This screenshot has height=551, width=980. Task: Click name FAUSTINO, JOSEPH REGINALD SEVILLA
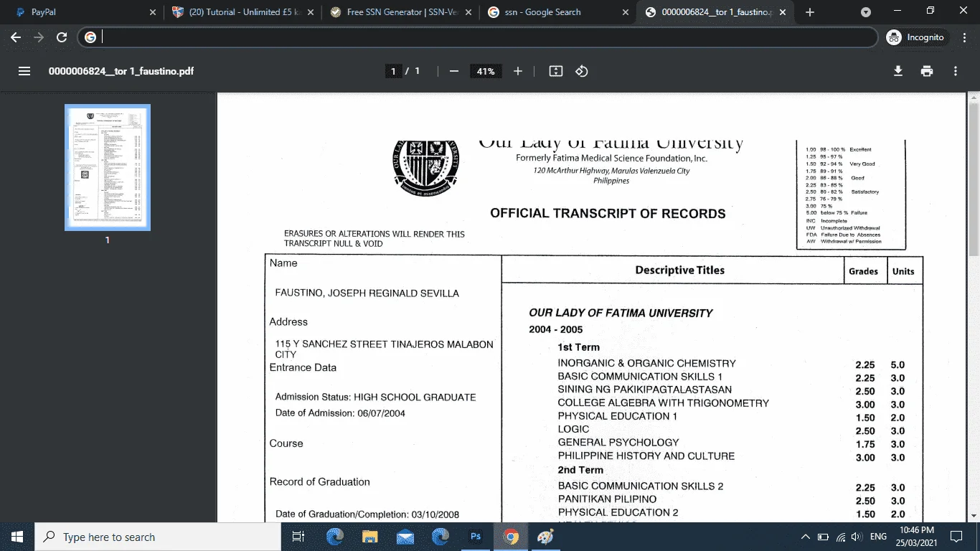pos(367,293)
